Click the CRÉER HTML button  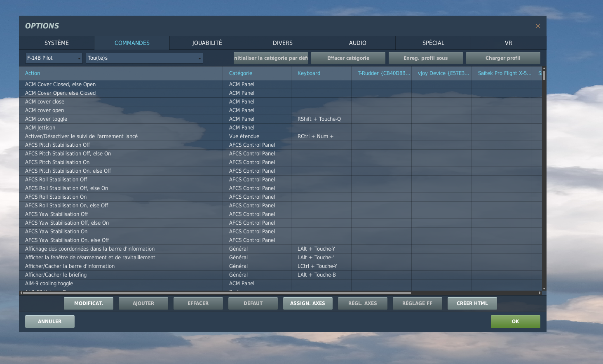point(472,303)
